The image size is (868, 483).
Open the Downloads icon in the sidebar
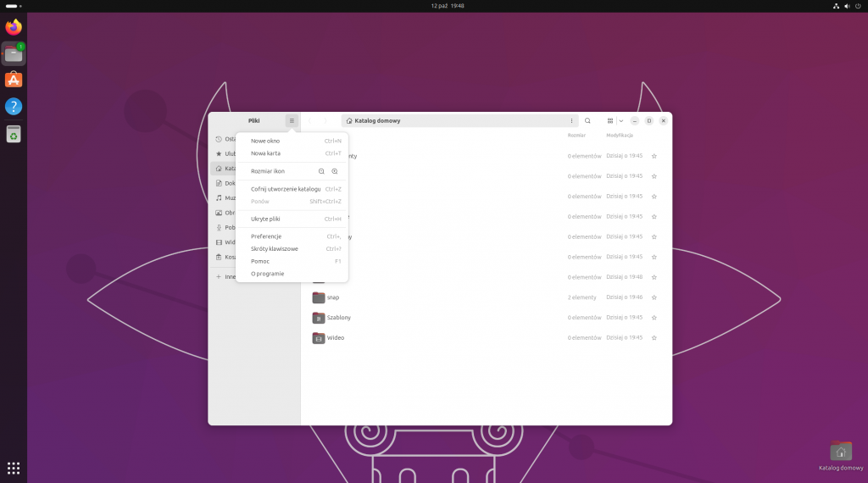pyautogui.click(x=219, y=227)
